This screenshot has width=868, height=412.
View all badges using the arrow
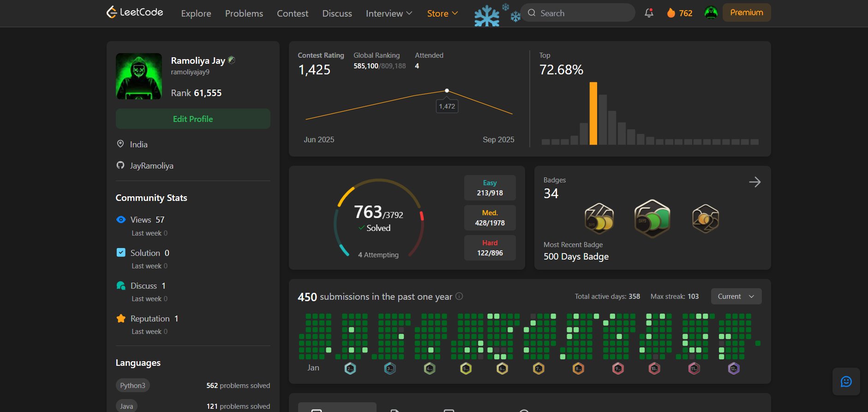click(754, 182)
